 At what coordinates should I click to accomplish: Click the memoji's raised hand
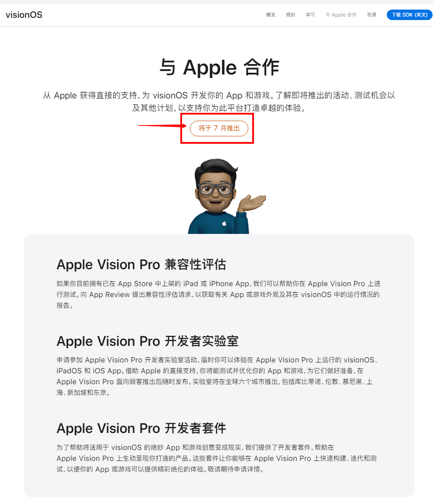tap(253, 203)
